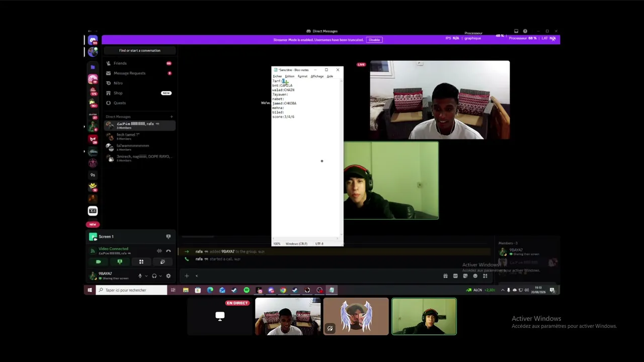Viewport: 644px width, 362px height.
Task: Open the Format menu in Bloc-notes
Action: (x=302, y=76)
